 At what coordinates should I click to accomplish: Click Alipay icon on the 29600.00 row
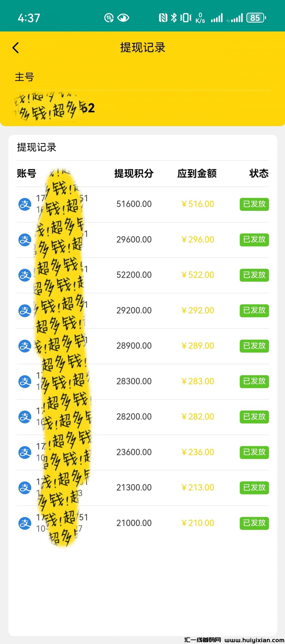pos(25,240)
